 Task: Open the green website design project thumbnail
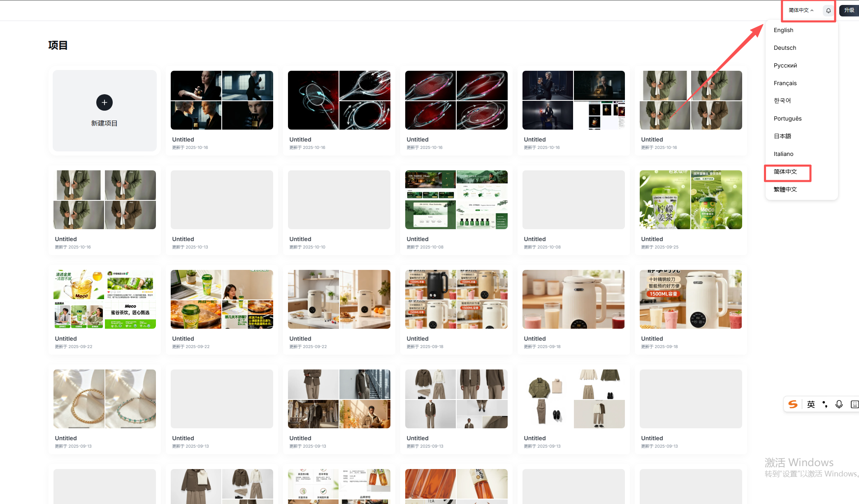coord(456,200)
